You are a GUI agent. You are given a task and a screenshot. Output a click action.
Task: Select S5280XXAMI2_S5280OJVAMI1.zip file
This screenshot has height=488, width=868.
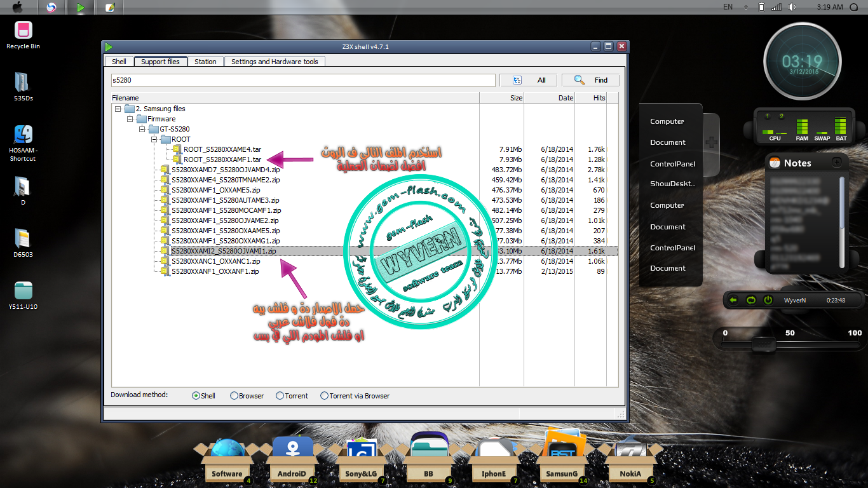pos(224,251)
